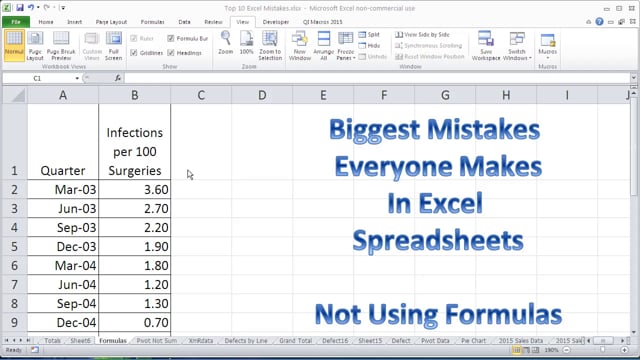Image resolution: width=640 pixels, height=360 pixels.
Task: Click in the formula bar input
Action: [x=377, y=78]
